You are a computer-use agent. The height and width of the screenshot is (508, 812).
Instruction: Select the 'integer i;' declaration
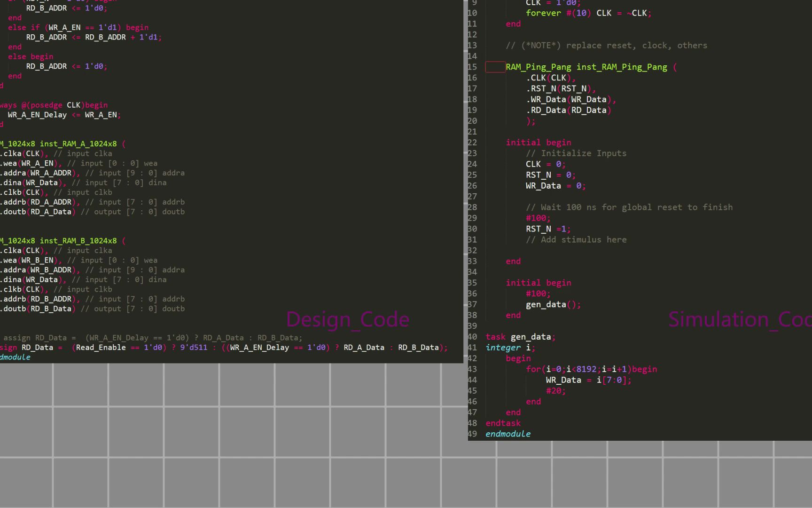[511, 348]
